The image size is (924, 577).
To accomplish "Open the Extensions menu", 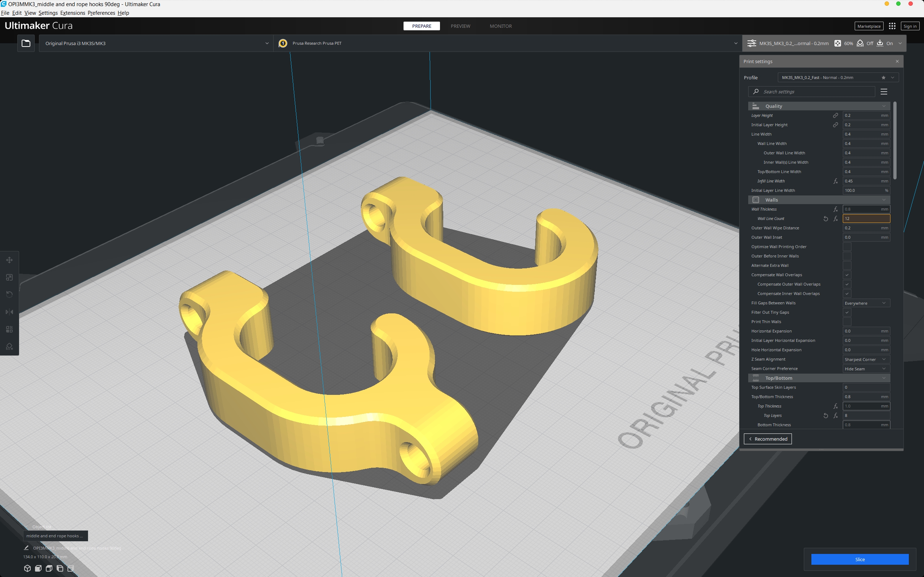I will point(72,13).
